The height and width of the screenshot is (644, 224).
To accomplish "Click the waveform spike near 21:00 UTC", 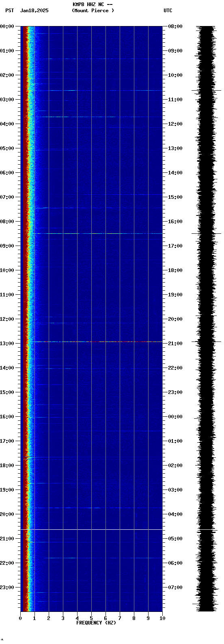I will coord(207,342).
